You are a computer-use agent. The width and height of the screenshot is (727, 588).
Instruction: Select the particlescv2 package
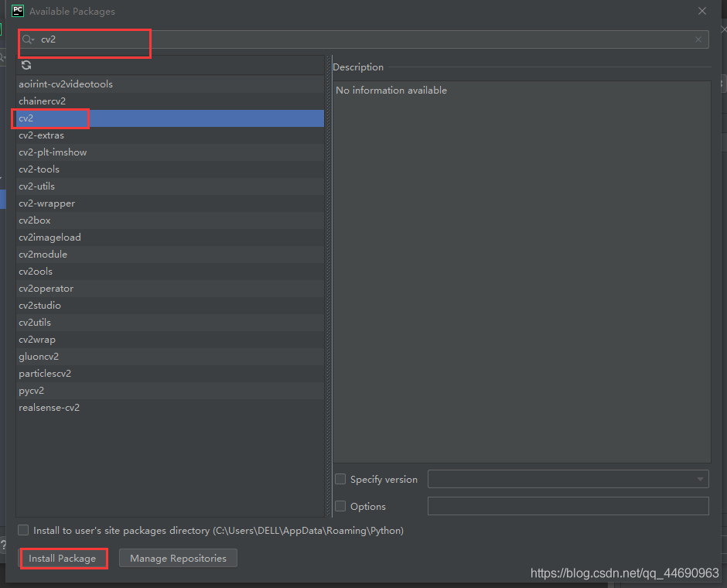tap(170, 373)
